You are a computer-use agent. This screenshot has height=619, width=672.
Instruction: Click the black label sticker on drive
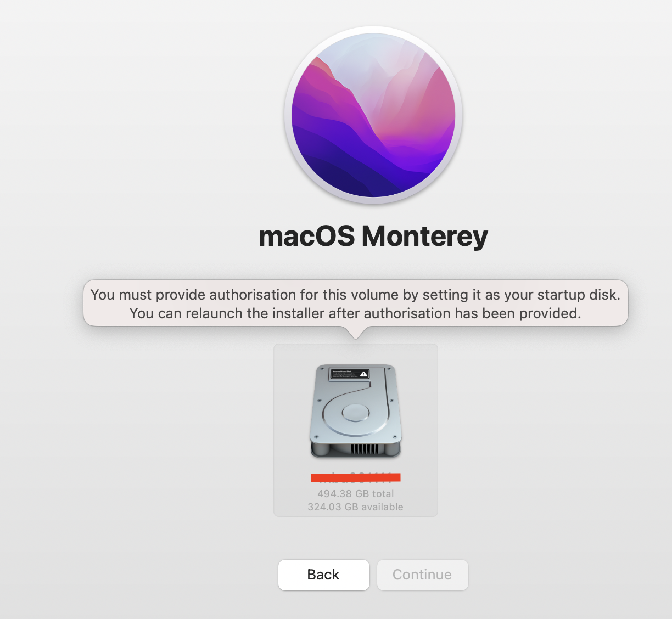[x=349, y=374]
